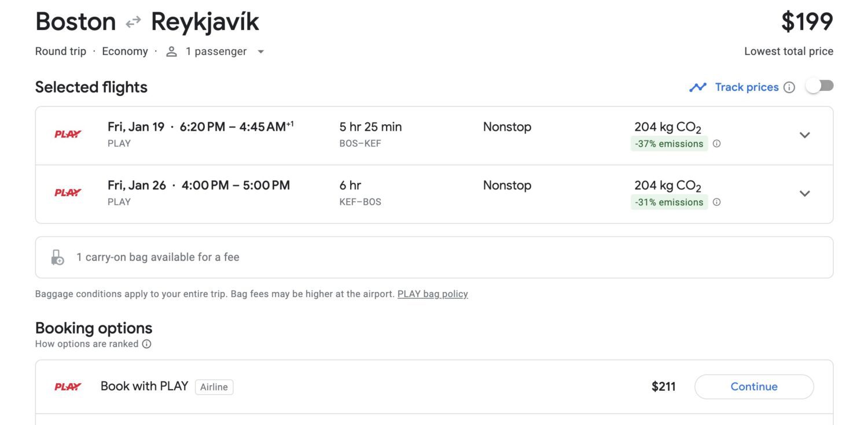Click the info icon next to -31% emissions
868x425 pixels.
(x=716, y=202)
